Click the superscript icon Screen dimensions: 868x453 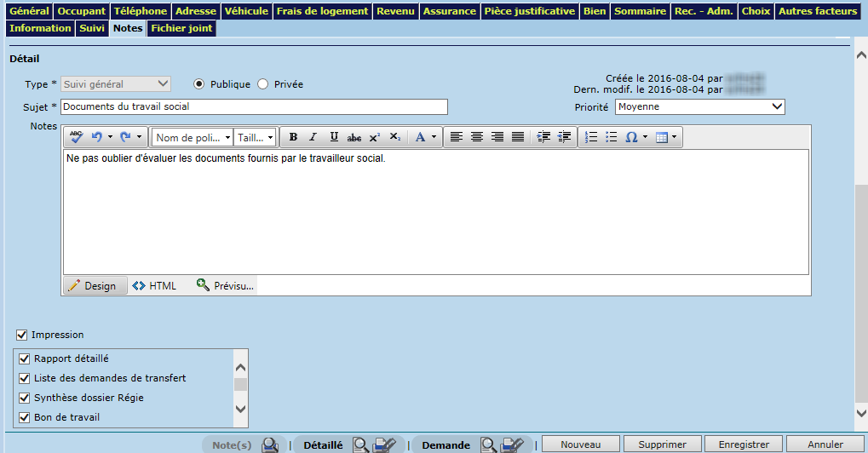pyautogui.click(x=375, y=137)
